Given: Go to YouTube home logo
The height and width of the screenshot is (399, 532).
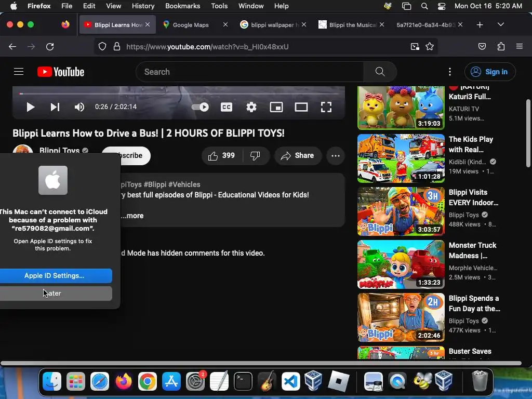Looking at the screenshot, I should [61, 72].
